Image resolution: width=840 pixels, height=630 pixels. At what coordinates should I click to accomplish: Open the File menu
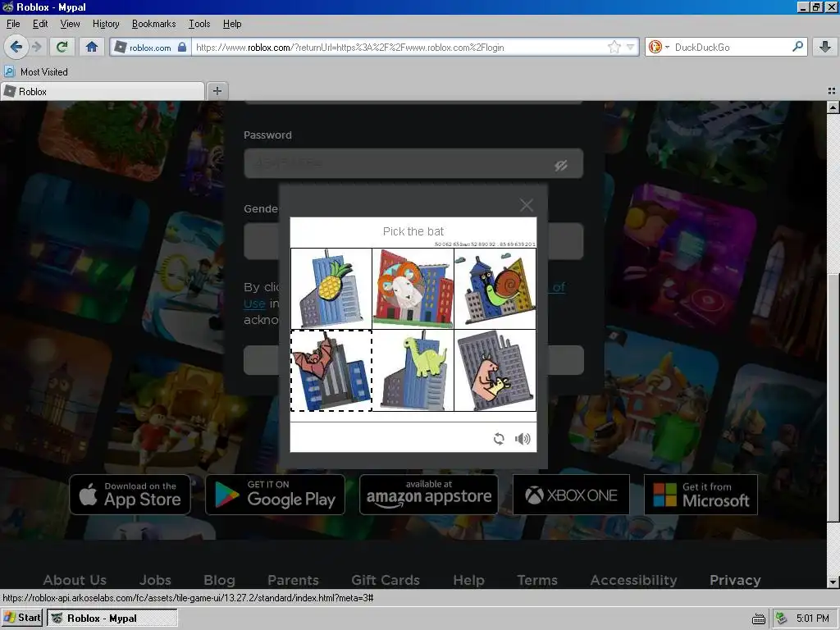coord(13,24)
